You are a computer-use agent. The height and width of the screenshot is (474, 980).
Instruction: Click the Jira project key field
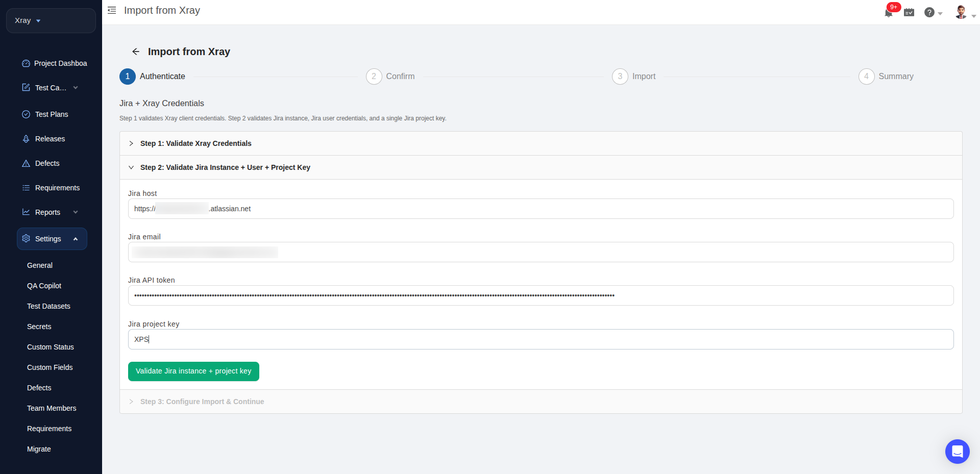tap(541, 339)
